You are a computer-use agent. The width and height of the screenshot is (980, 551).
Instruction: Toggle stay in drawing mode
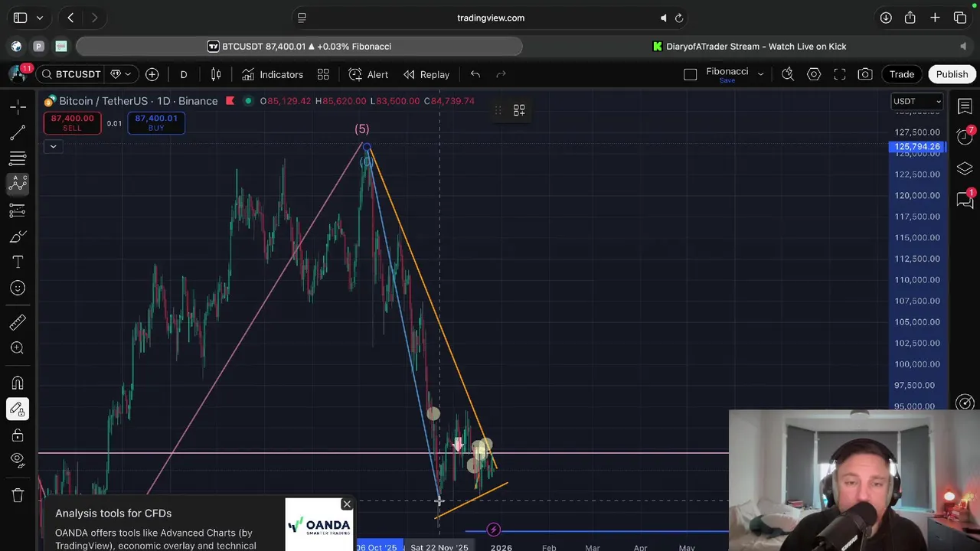18,409
